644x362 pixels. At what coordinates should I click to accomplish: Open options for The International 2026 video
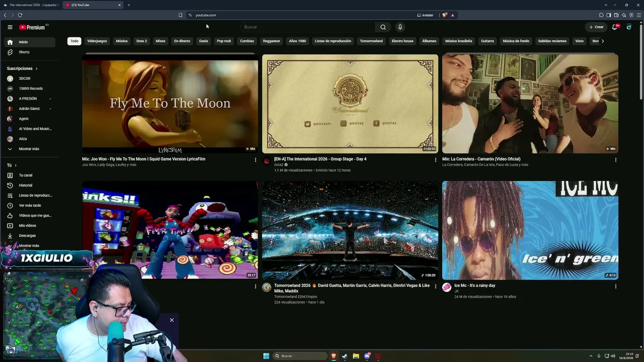point(436,160)
